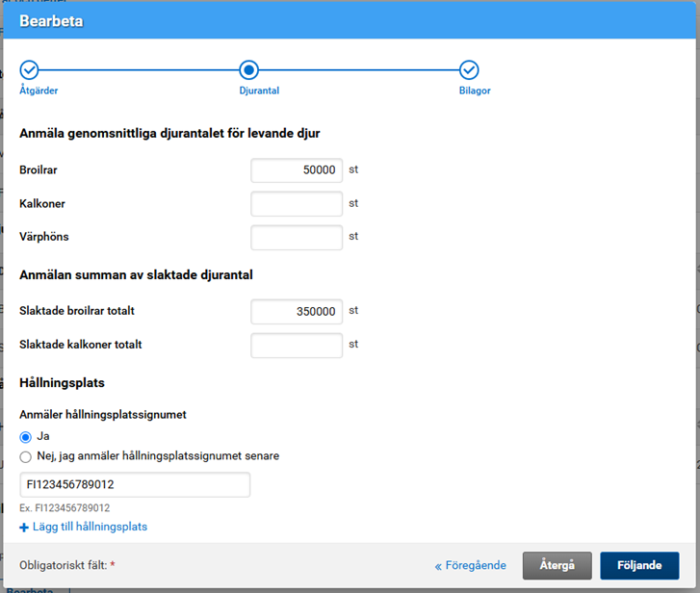
Task: Click the Värphöns input field
Action: point(297,237)
